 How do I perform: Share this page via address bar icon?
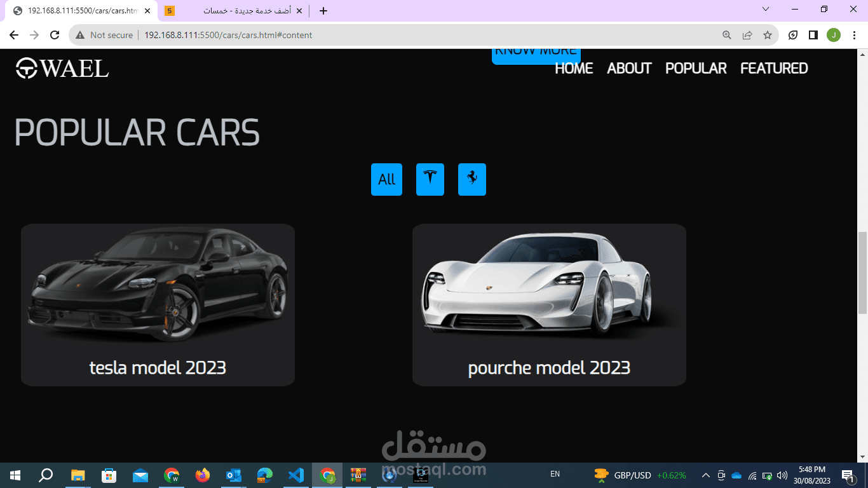click(747, 35)
